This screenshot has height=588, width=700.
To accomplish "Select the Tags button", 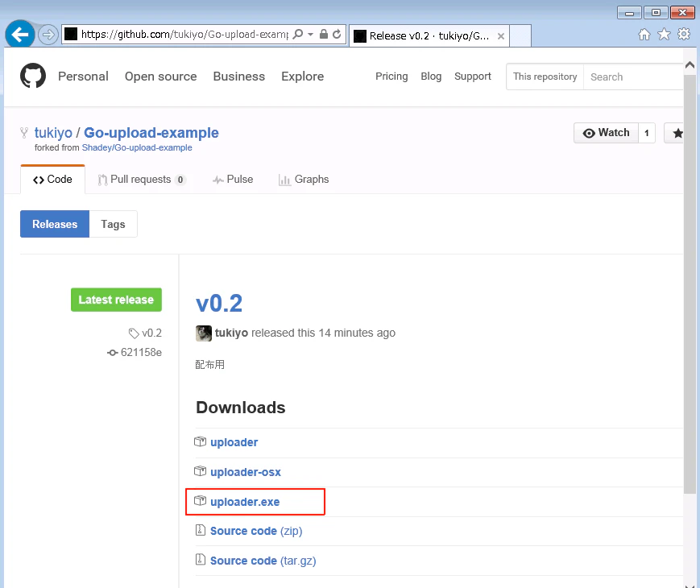I will [x=113, y=224].
